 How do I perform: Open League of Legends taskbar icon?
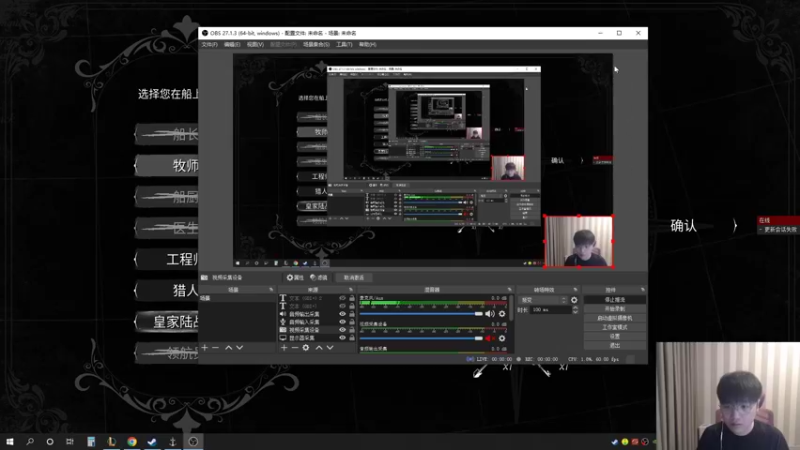pos(112,442)
